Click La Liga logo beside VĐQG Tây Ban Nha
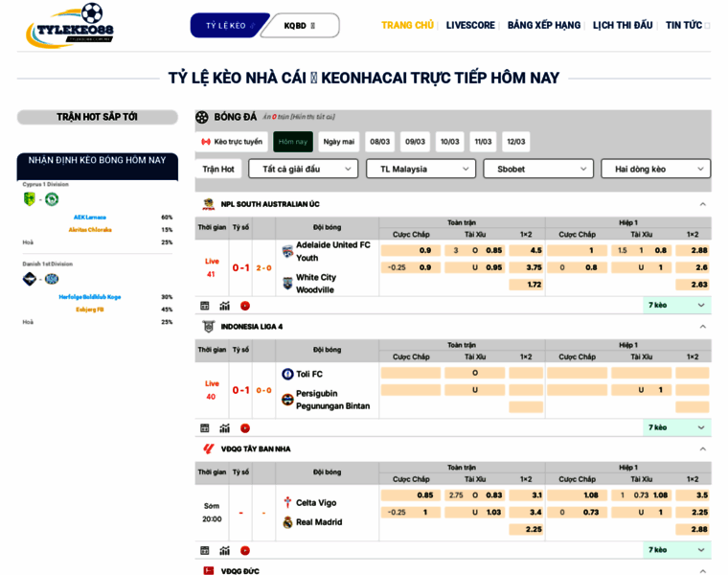Viewport: 728px width, 575px height. [209, 448]
